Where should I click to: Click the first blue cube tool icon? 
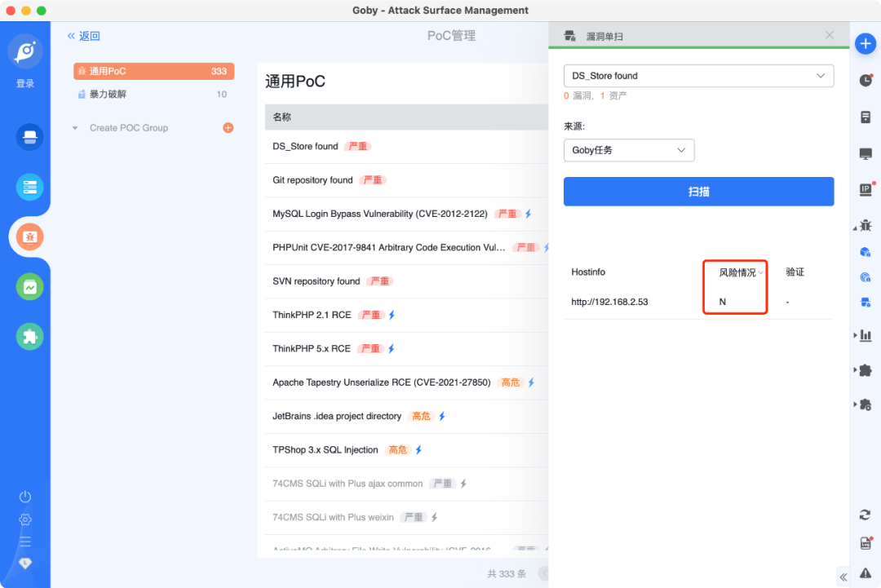[866, 252]
